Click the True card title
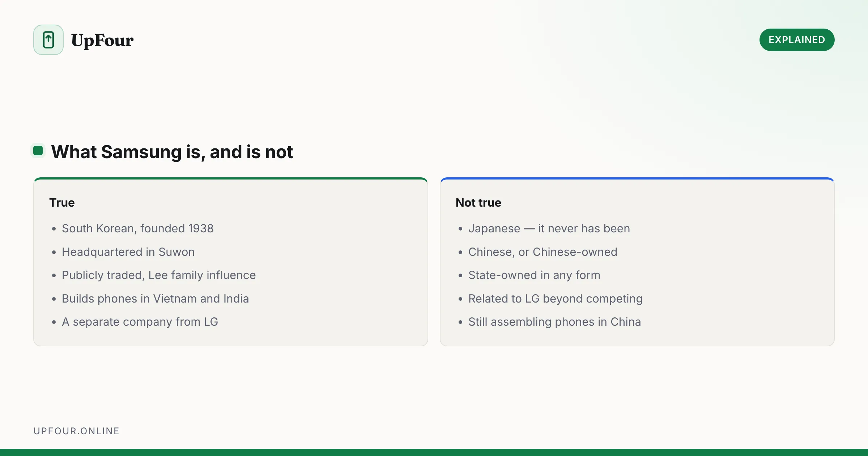Screen dimensions: 868x456 [x=62, y=203]
